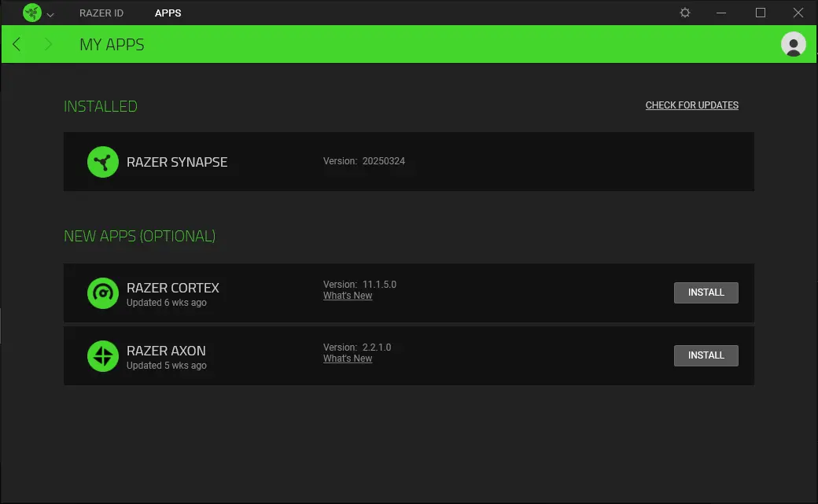Image resolution: width=818 pixels, height=504 pixels.
Task: Open settings via the gear icon
Action: pos(685,13)
